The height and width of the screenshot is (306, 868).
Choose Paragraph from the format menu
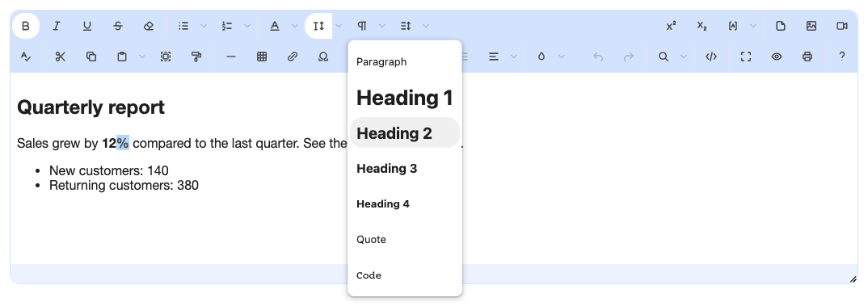tap(405, 62)
